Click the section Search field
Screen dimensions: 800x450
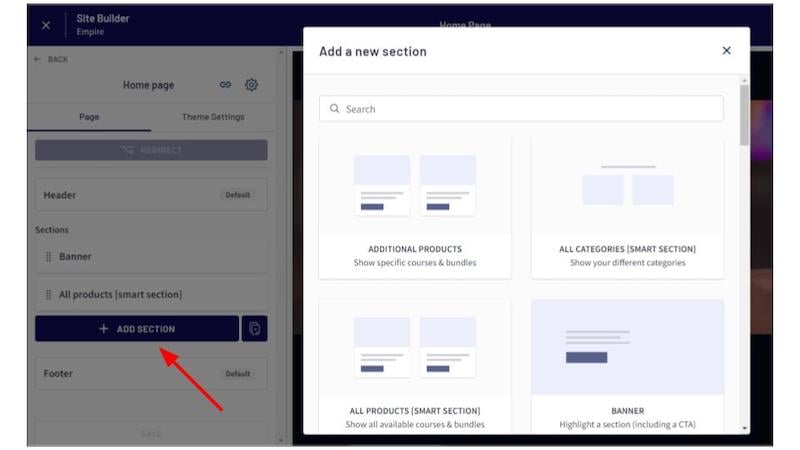pyautogui.click(x=521, y=109)
